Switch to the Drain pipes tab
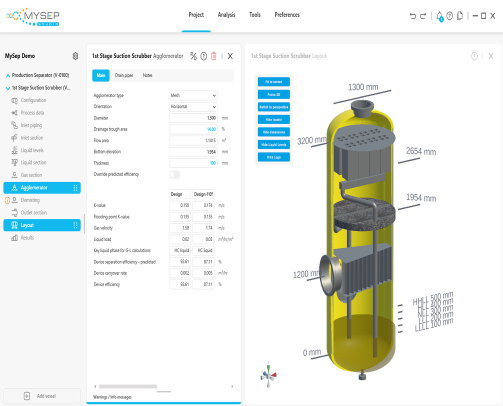Screen dimensions: 503x406 (124, 75)
